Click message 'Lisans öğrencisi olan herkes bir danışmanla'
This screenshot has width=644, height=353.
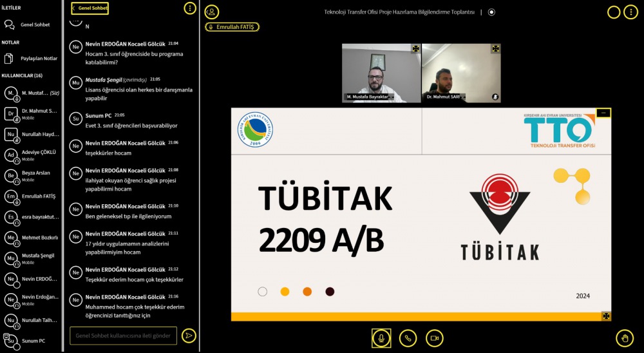pyautogui.click(x=139, y=90)
